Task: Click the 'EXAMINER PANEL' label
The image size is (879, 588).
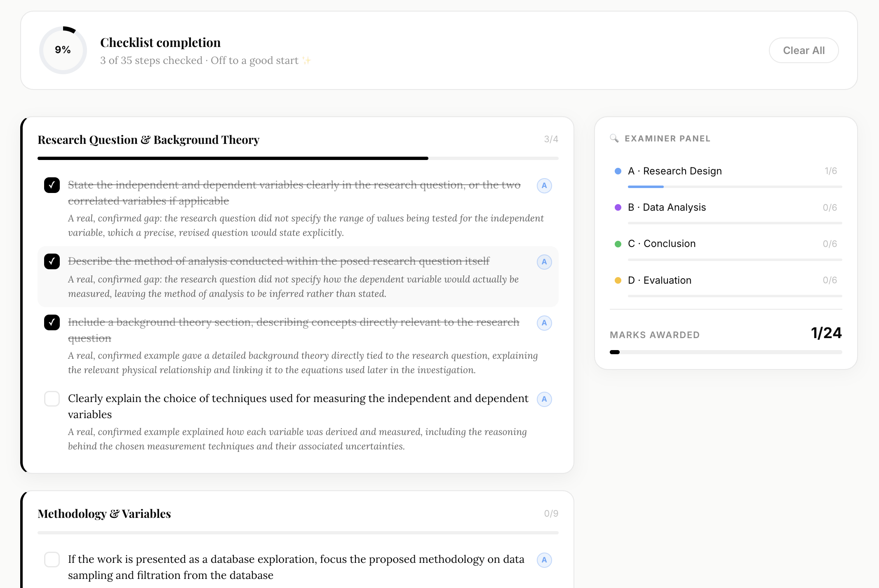Action: click(667, 139)
